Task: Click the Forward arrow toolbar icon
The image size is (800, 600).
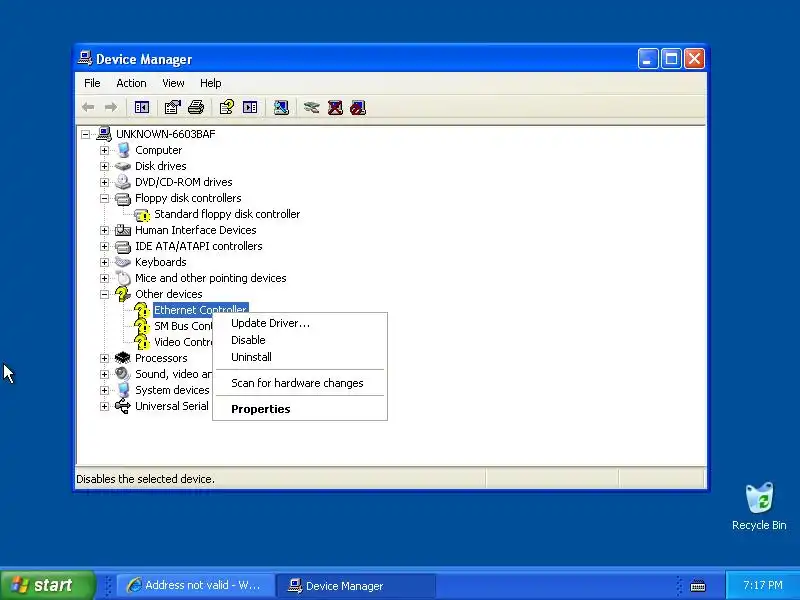Action: [x=111, y=107]
